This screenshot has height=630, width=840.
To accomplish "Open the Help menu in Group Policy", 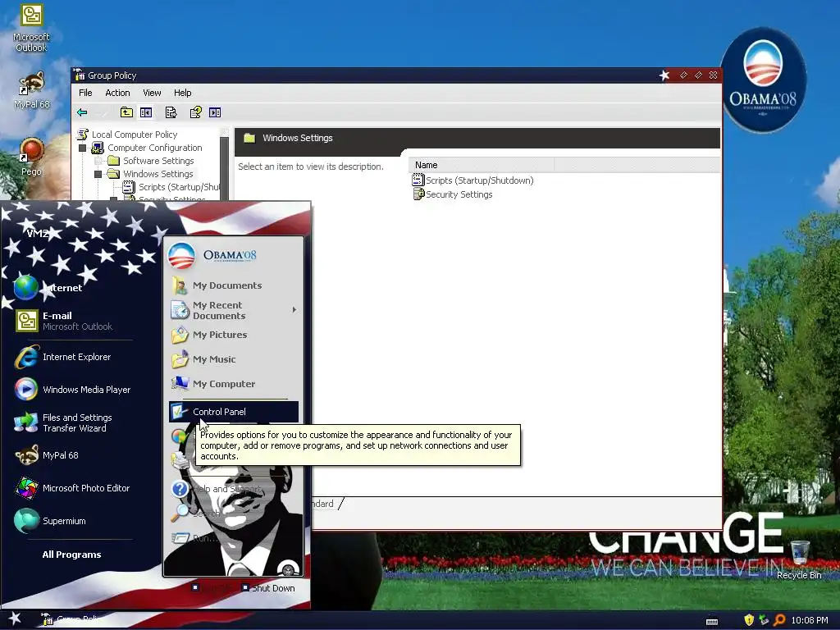I will coord(183,93).
